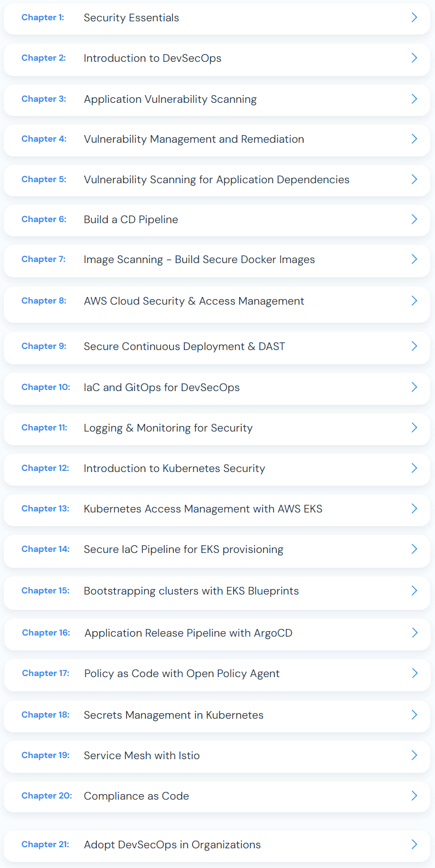This screenshot has height=868, width=435.
Task: Click the 'Chapter 7:' label
Action: (x=43, y=259)
